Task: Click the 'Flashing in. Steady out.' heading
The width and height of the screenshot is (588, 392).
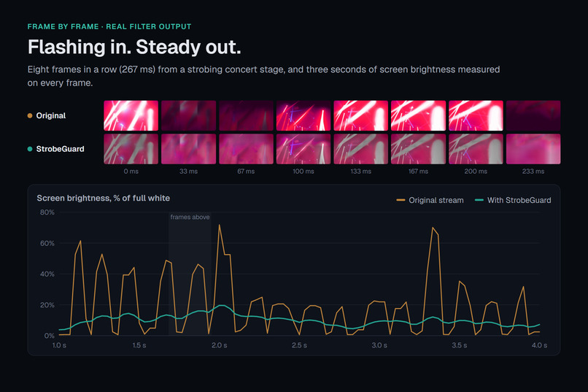Action: (x=134, y=47)
